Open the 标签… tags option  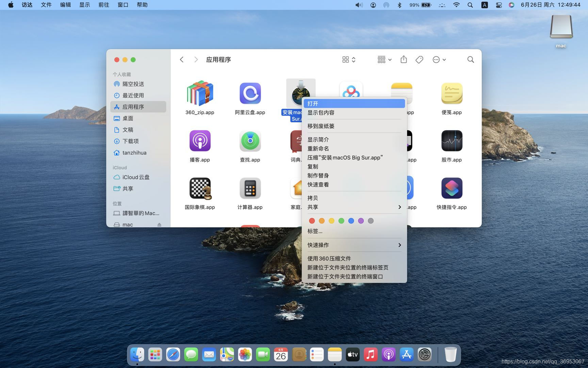pos(354,231)
